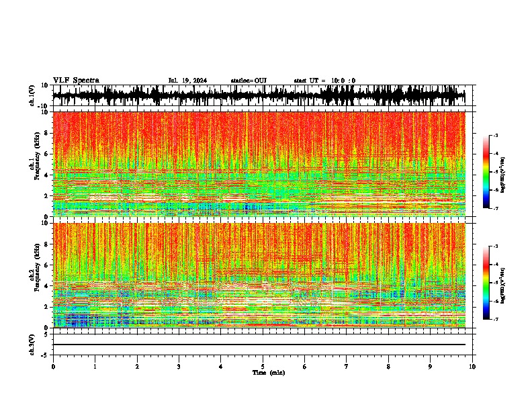This screenshot has width=532, height=411.
Task: Click time axis tick label "6"
Action: 304,367
